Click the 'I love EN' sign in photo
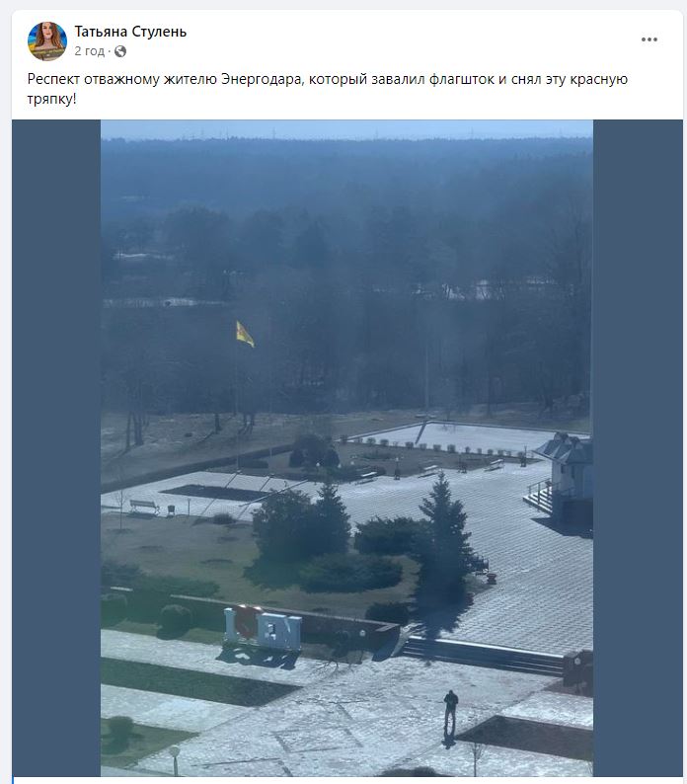The height and width of the screenshot is (784, 687). [x=263, y=628]
